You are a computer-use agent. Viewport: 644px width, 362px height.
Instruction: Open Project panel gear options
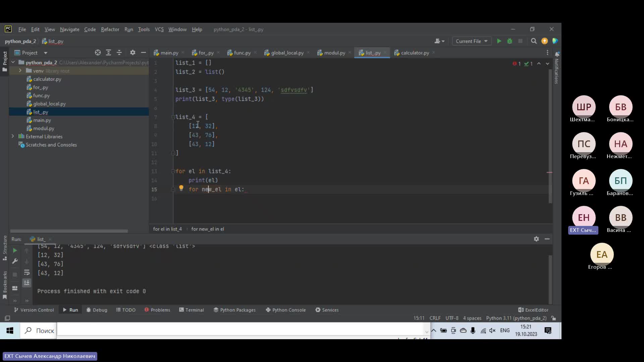click(132, 53)
